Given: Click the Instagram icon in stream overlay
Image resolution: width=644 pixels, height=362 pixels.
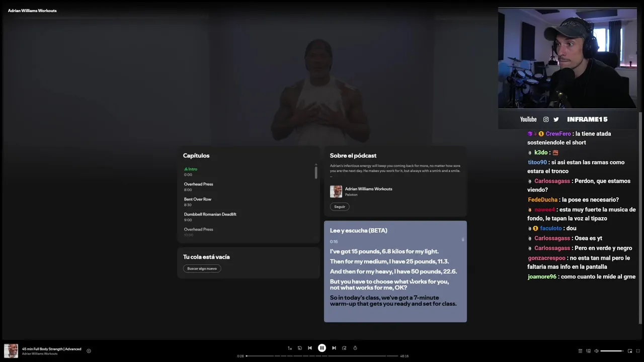Looking at the screenshot, I should tap(546, 120).
